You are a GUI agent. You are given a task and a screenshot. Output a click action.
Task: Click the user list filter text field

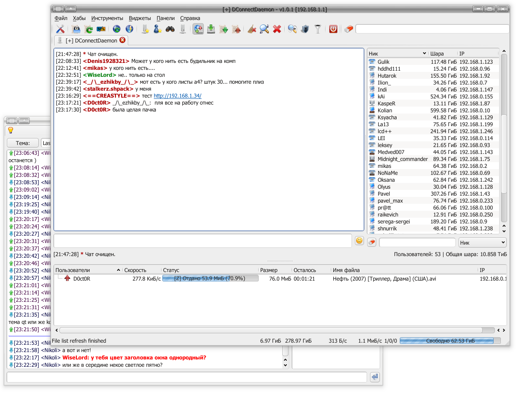[417, 242]
